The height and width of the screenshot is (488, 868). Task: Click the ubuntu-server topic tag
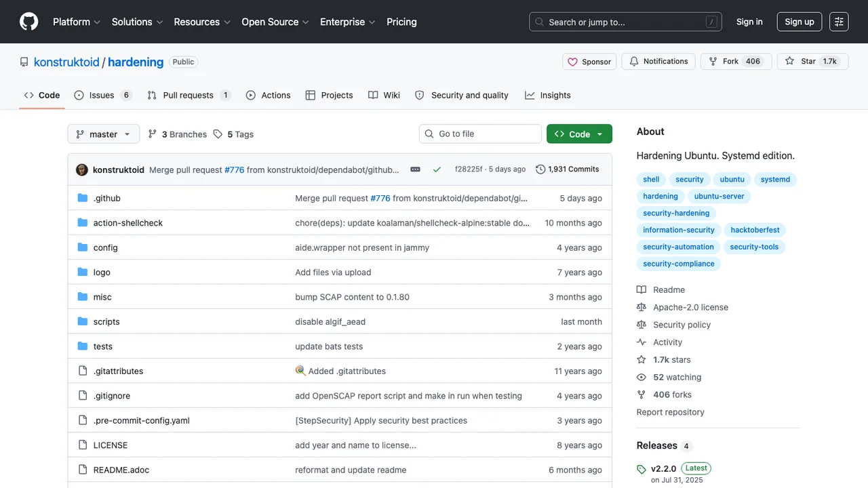[x=719, y=197]
